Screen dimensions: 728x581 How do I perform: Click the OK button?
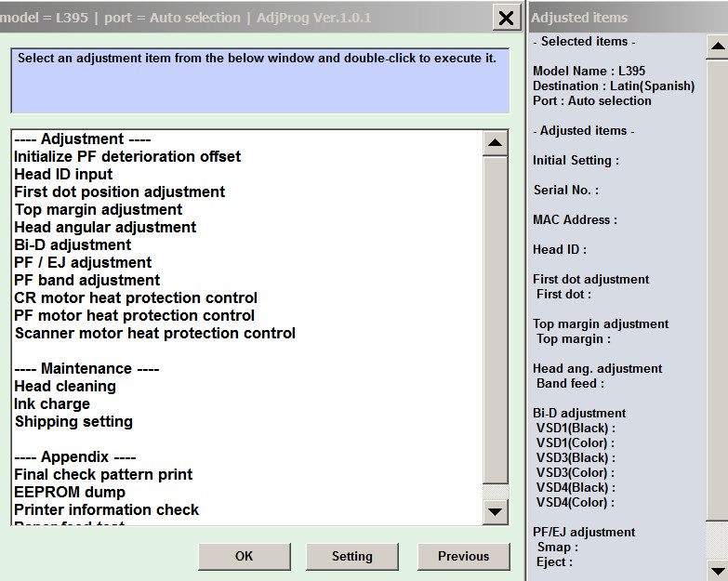tap(245, 556)
